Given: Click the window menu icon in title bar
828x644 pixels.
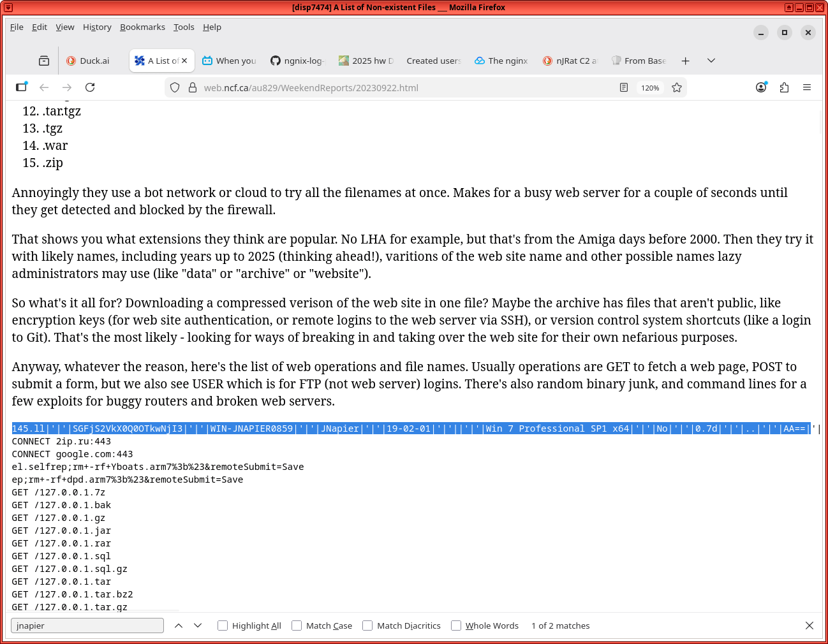Looking at the screenshot, I should pyautogui.click(x=8, y=8).
